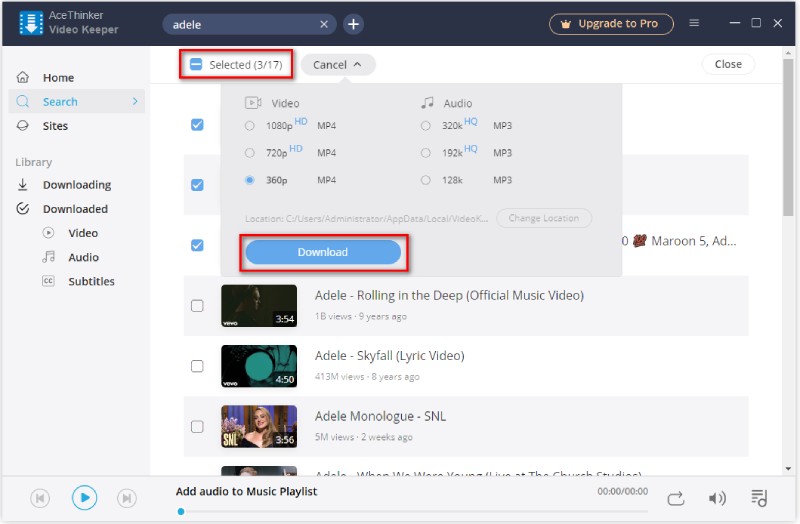
Task: Play audio with the play button
Action: pos(84,497)
